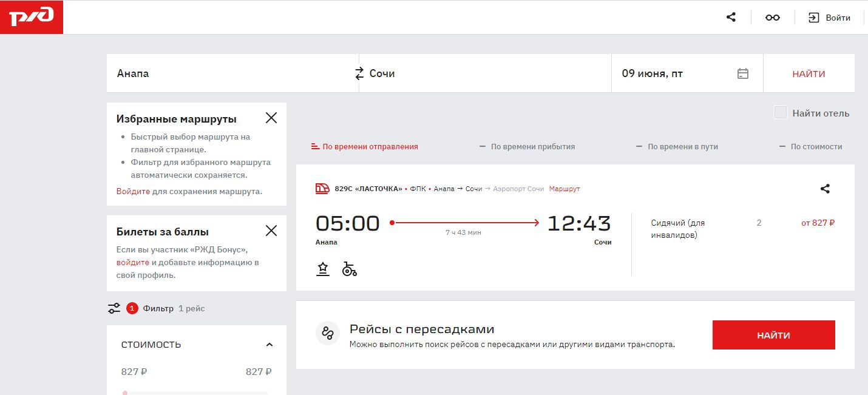Click the share icon in top header

(731, 18)
